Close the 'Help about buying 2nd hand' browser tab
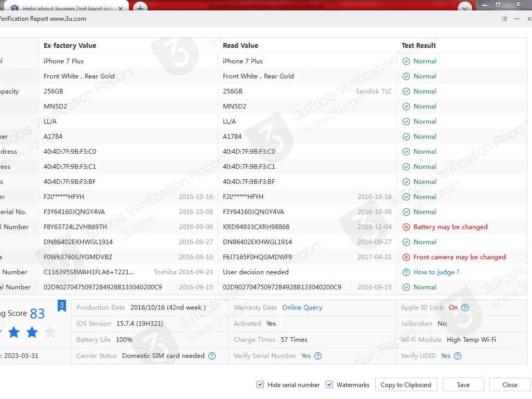This screenshot has width=532, height=399. (x=121, y=8)
